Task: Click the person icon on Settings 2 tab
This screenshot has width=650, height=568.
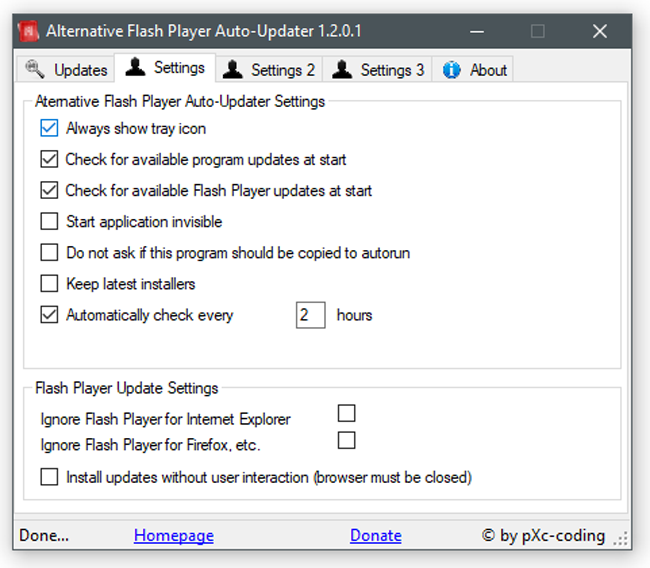Action: pyautogui.click(x=233, y=70)
